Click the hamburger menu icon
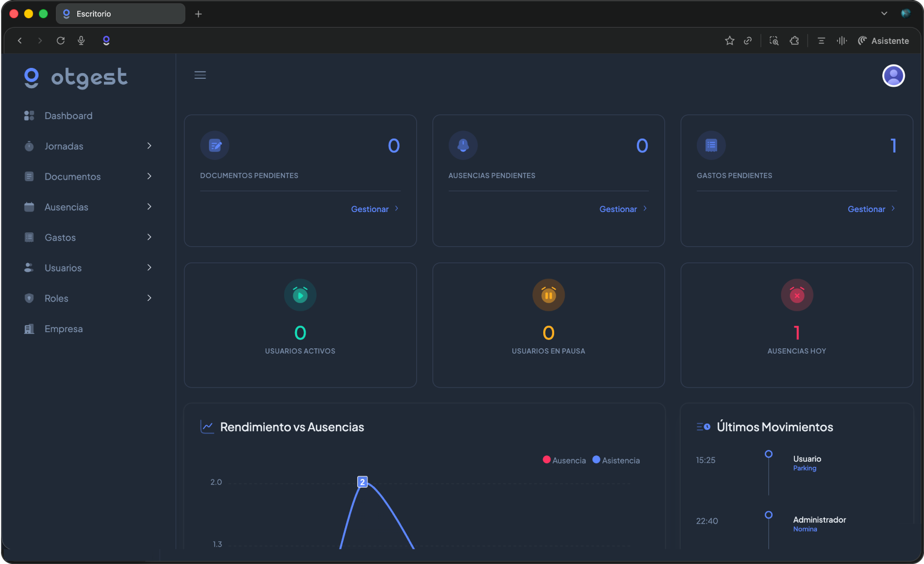The height and width of the screenshot is (564, 924). point(200,75)
